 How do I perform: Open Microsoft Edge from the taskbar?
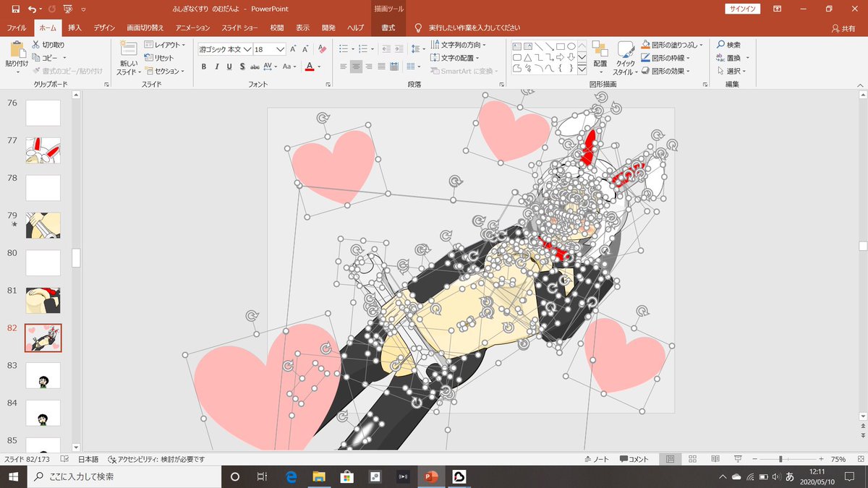tap(292, 477)
